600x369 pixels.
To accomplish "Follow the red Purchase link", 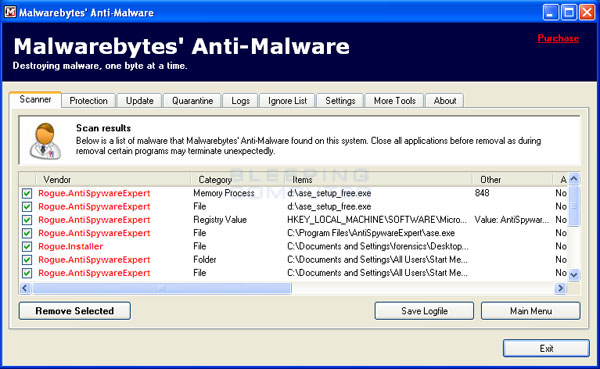I will 558,38.
